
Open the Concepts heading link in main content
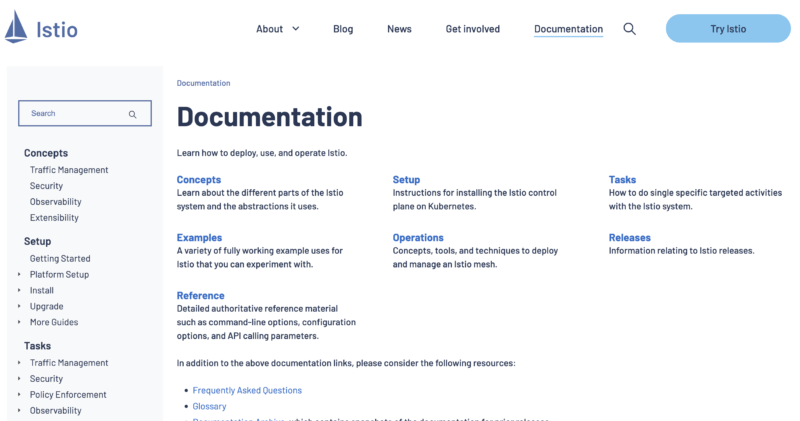pos(198,180)
